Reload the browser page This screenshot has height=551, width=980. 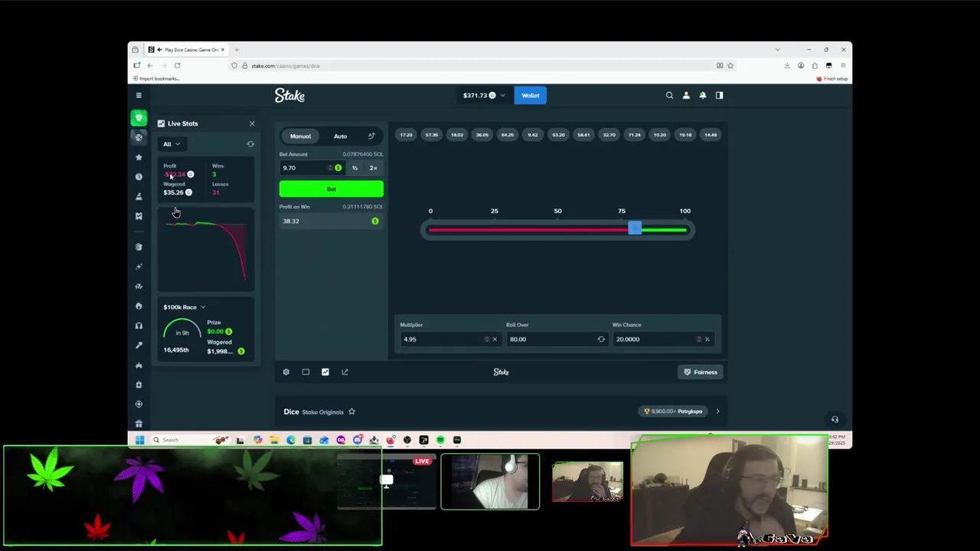[177, 66]
